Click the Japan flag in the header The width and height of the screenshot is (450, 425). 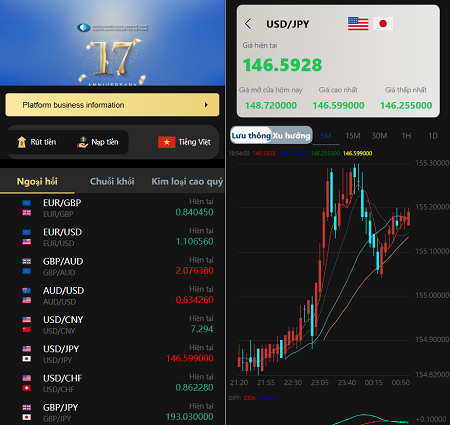point(383,24)
